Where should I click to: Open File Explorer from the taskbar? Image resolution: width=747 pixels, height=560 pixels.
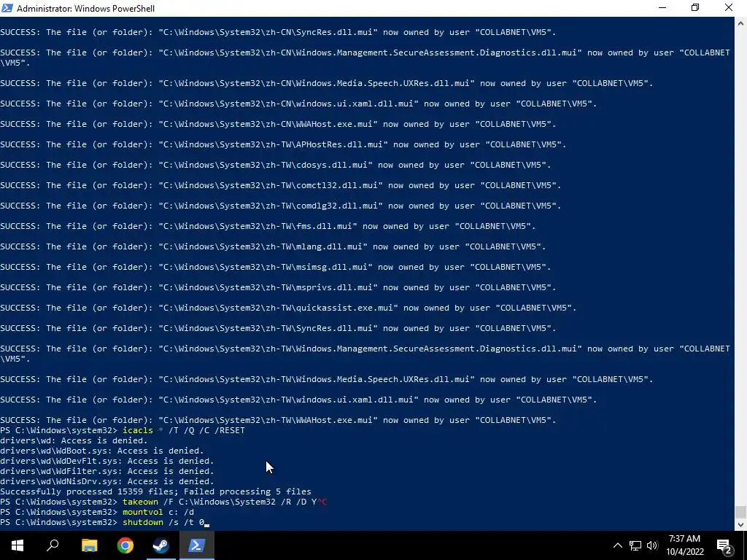click(x=89, y=545)
